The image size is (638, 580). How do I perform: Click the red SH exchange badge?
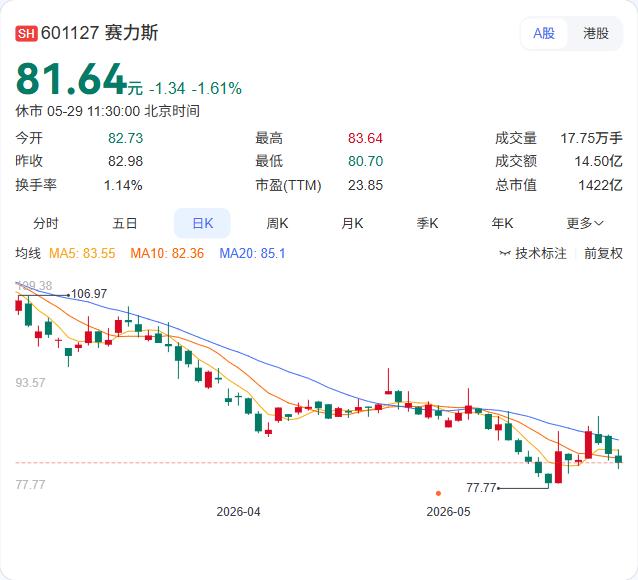click(26, 33)
